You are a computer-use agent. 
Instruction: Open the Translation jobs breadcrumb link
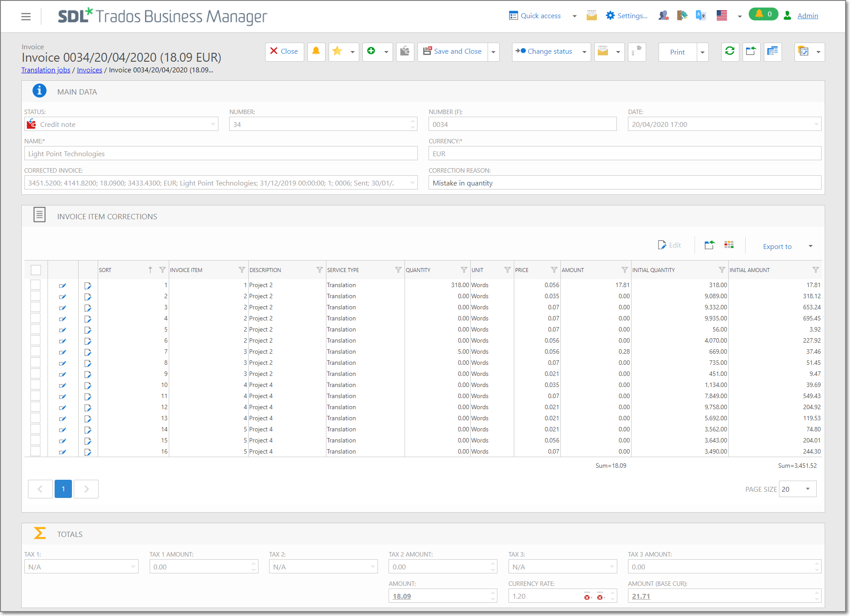coord(46,70)
